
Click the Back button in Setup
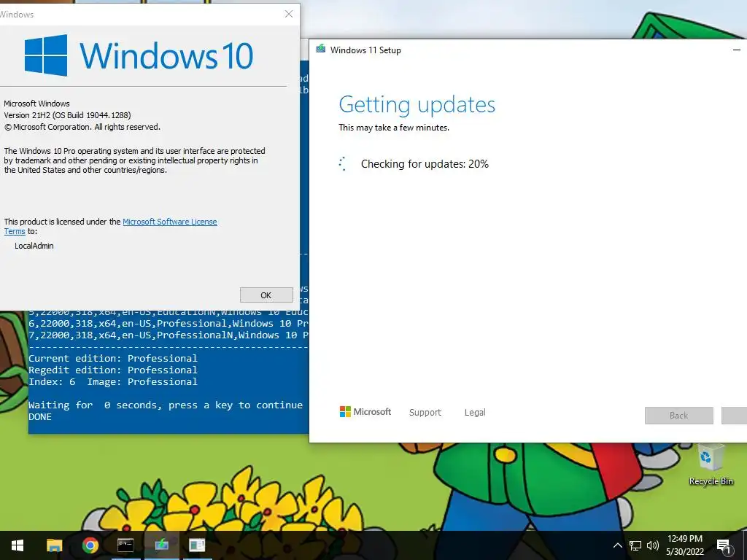679,415
